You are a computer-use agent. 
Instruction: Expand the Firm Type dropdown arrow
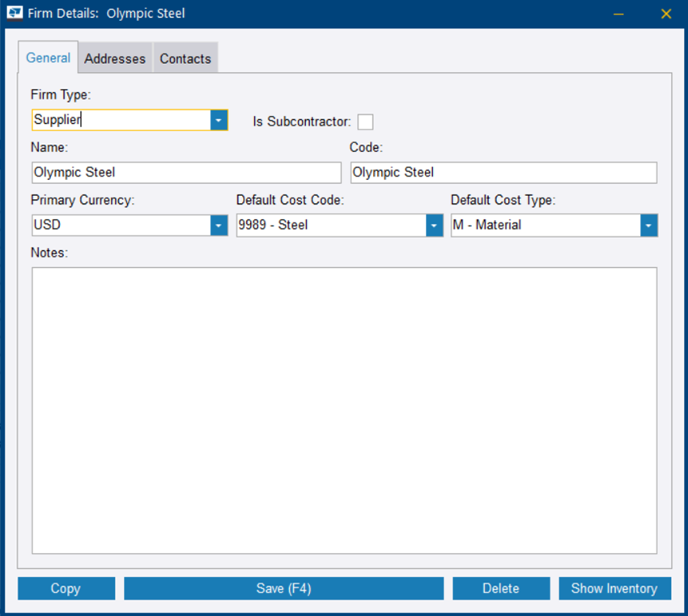point(219,120)
